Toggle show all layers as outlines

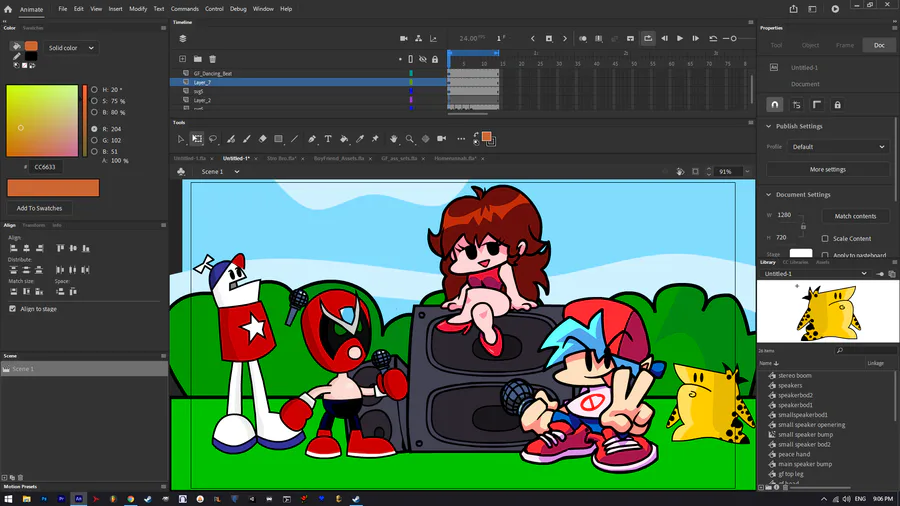click(410, 59)
